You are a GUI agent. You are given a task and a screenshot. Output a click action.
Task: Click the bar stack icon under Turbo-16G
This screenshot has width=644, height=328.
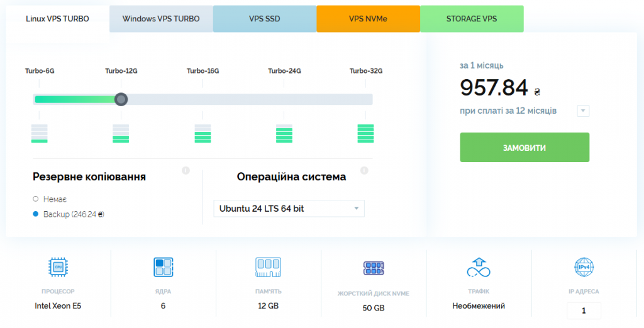[203, 133]
